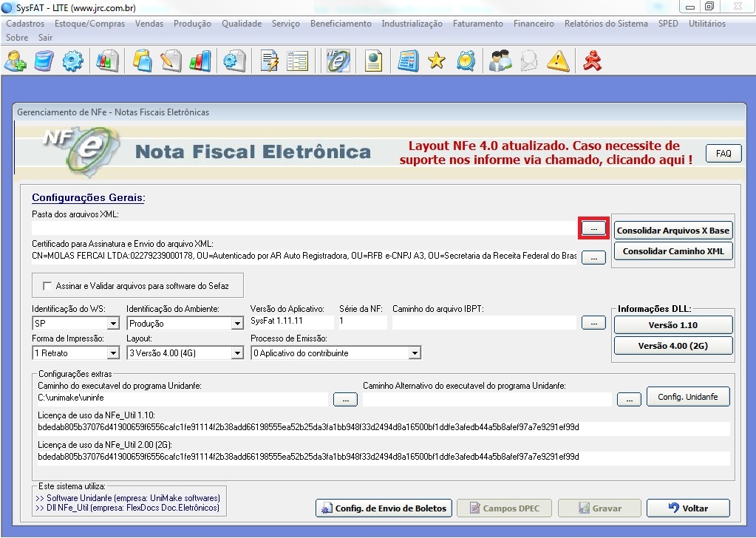
Task: Click Consolidar Caminho XML button
Action: (673, 251)
